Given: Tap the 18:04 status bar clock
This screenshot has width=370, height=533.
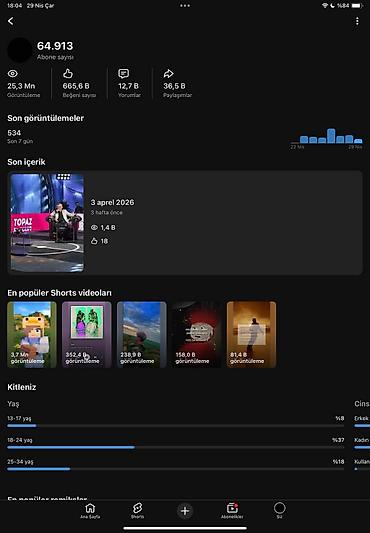Looking at the screenshot, I should 14,6.
